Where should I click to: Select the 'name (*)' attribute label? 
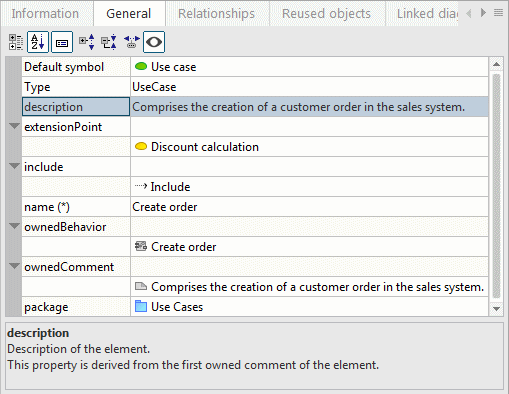(76, 207)
